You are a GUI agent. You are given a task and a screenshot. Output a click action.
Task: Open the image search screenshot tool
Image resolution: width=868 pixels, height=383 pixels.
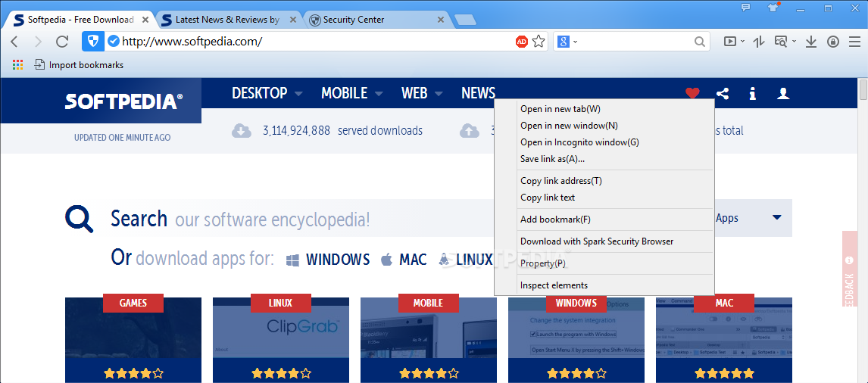pos(781,41)
